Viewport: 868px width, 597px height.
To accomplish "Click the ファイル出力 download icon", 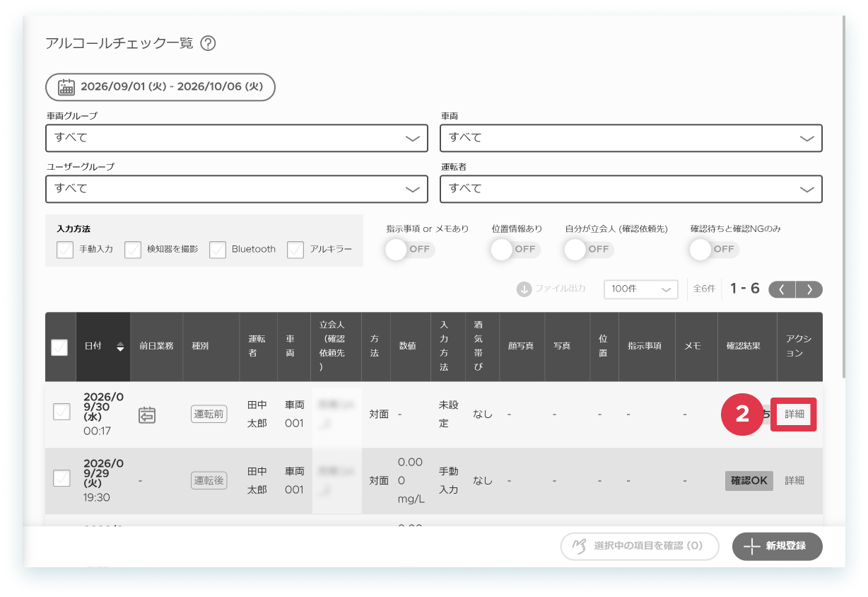I will (524, 289).
